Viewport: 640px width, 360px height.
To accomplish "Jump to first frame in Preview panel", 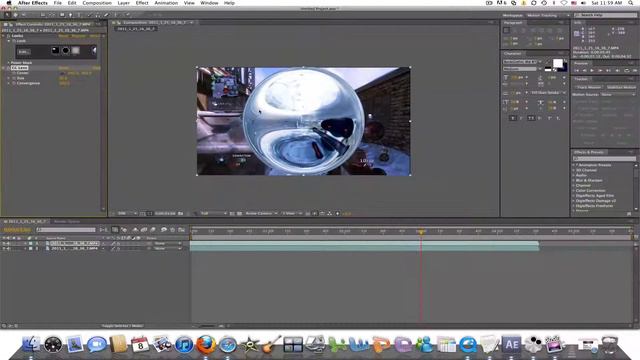I will tap(577, 71).
